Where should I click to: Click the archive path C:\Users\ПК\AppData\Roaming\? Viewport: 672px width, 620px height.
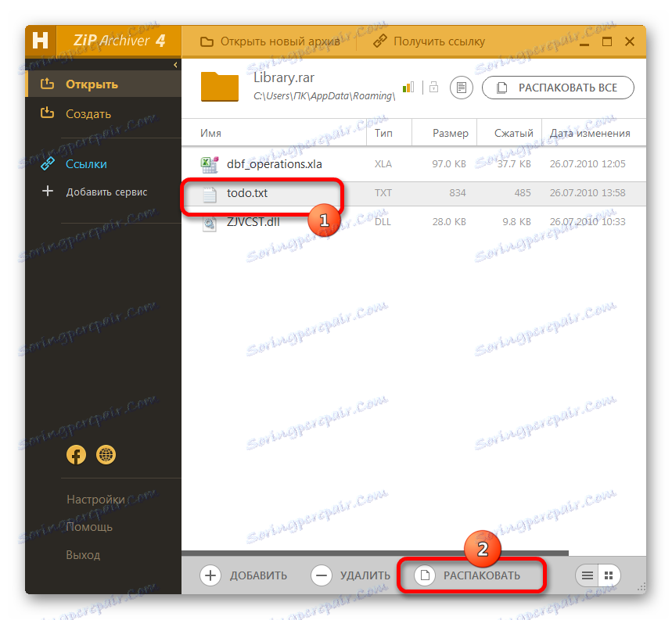tap(324, 96)
